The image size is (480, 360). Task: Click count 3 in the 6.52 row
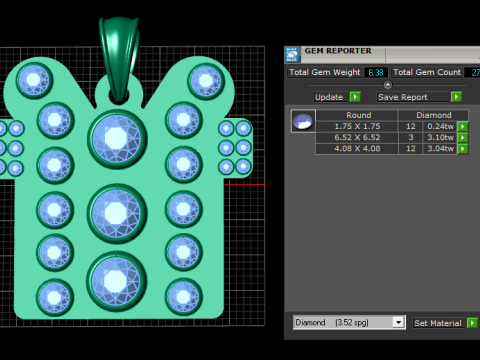point(411,138)
